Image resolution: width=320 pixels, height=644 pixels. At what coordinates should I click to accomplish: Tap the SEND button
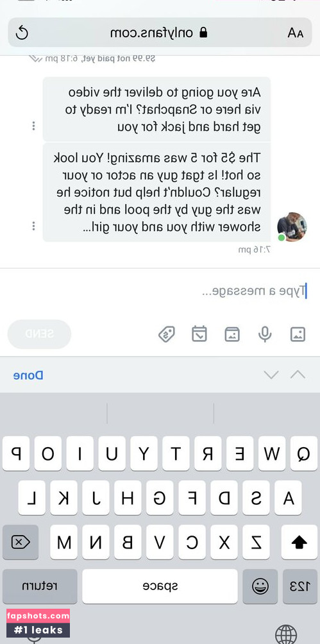pos(39,334)
